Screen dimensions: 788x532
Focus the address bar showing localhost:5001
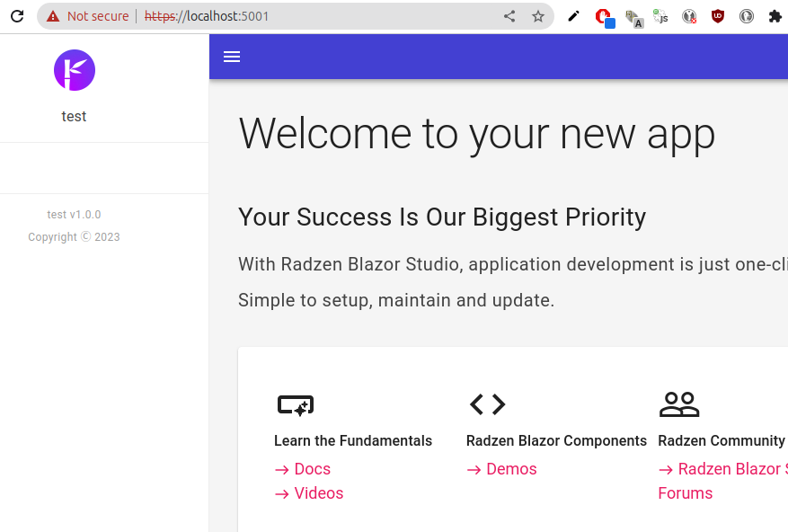click(x=296, y=16)
